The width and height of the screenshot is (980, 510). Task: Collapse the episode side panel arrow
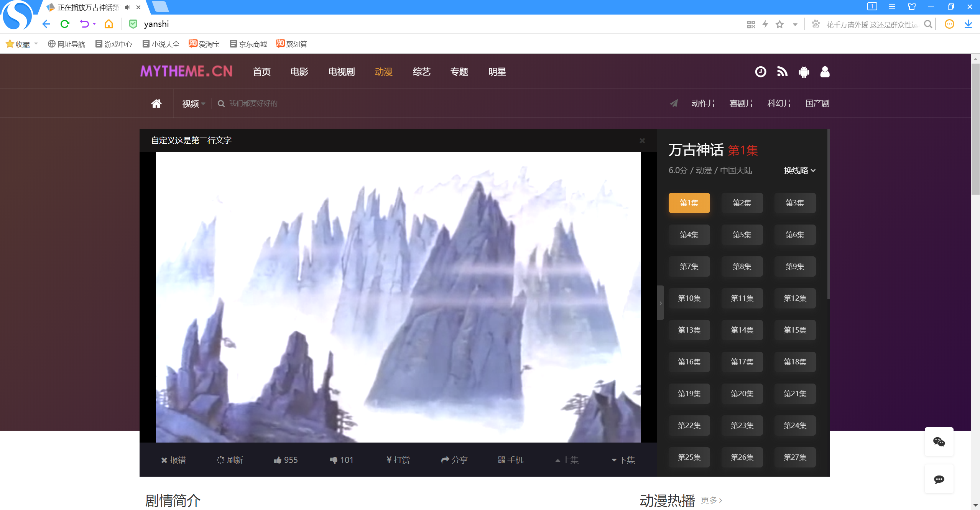tap(661, 303)
